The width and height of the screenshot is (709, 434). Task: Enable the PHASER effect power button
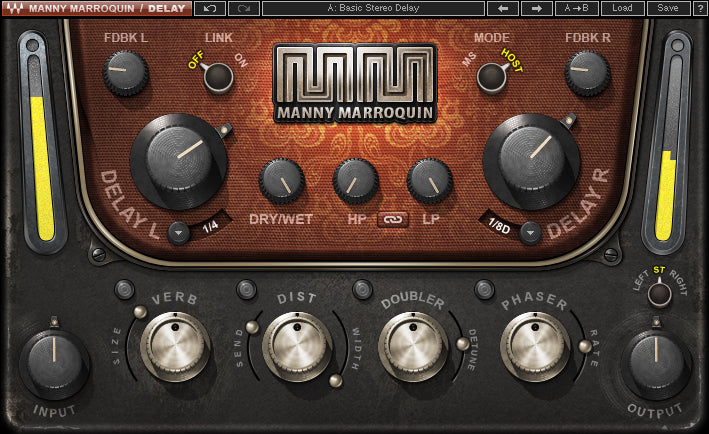click(485, 290)
